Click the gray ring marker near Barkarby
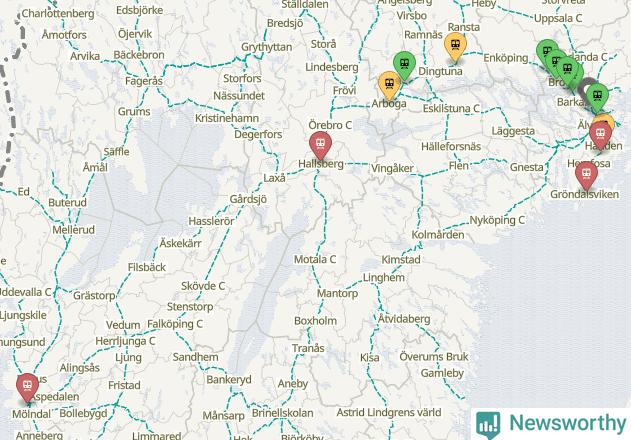This screenshot has height=440, width=631. (x=585, y=85)
